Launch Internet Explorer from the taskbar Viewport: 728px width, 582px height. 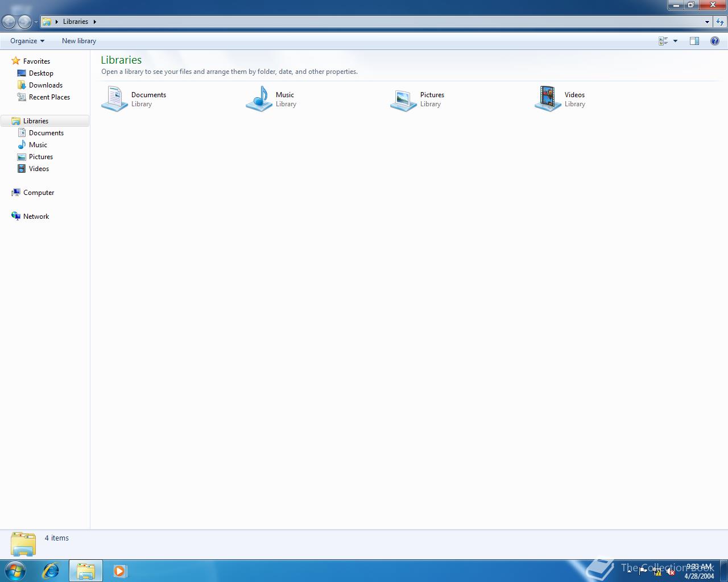(x=51, y=571)
